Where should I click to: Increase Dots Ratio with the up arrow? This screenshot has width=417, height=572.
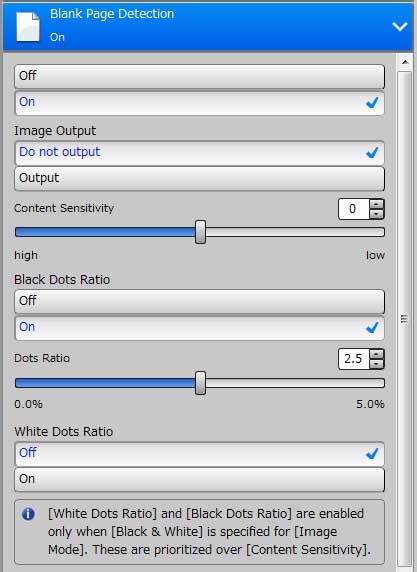click(377, 354)
